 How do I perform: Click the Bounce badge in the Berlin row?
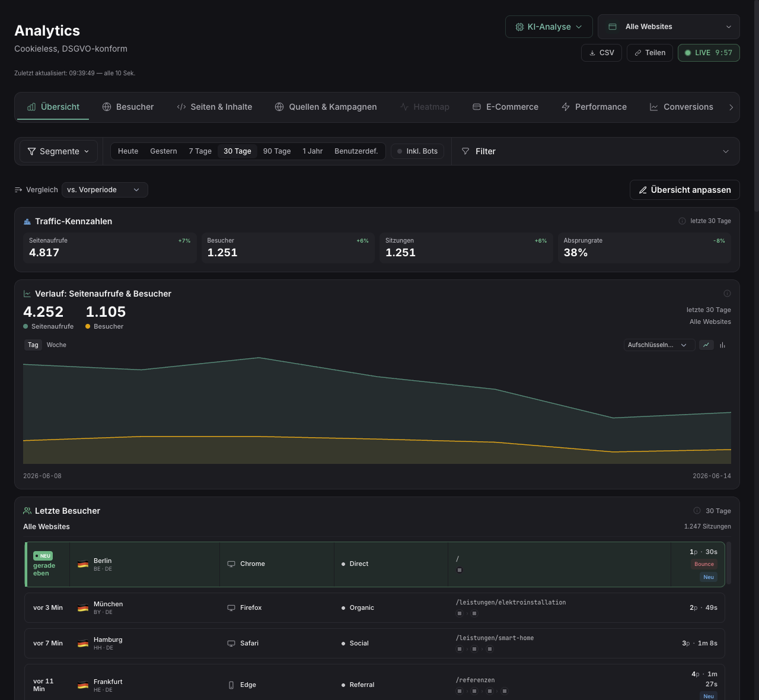[704, 564]
